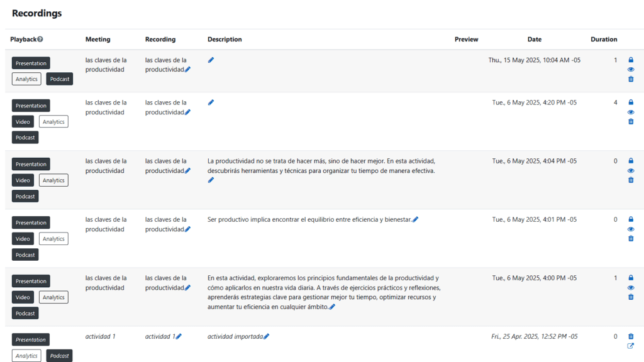Open Presentation playback for 15 May recording
The width and height of the screenshot is (644, 362).
click(31, 63)
